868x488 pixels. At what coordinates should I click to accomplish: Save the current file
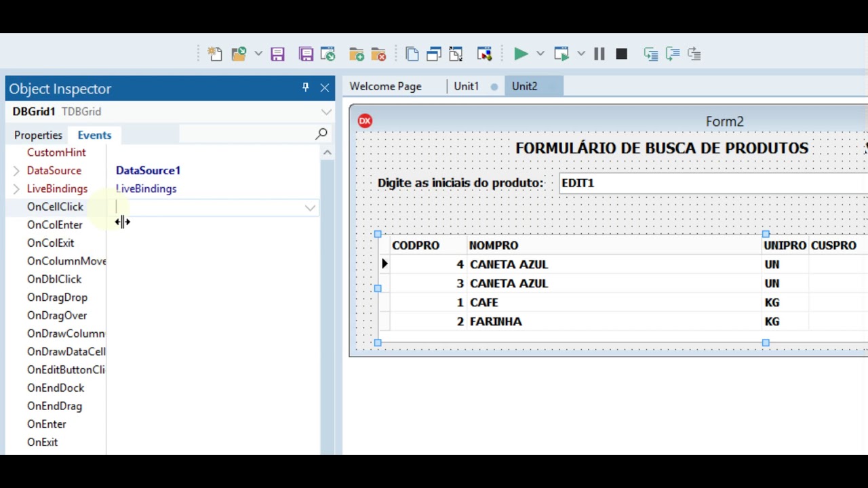click(277, 54)
